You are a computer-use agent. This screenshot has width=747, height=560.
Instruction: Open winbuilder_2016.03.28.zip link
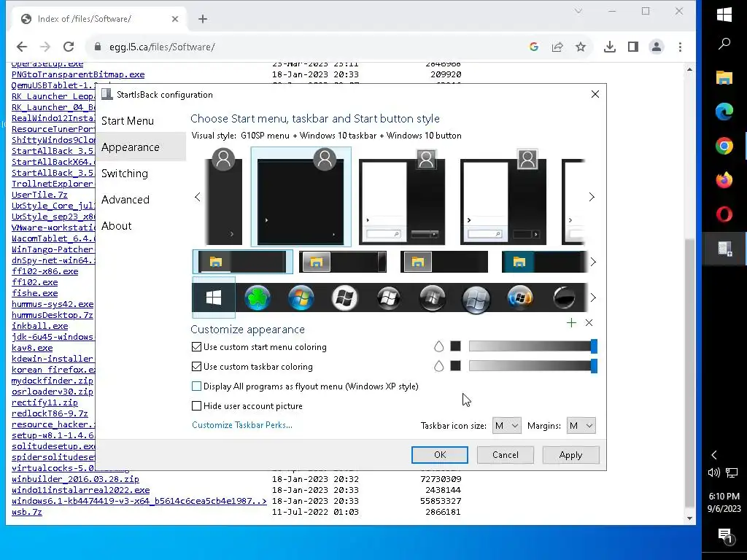pos(75,479)
